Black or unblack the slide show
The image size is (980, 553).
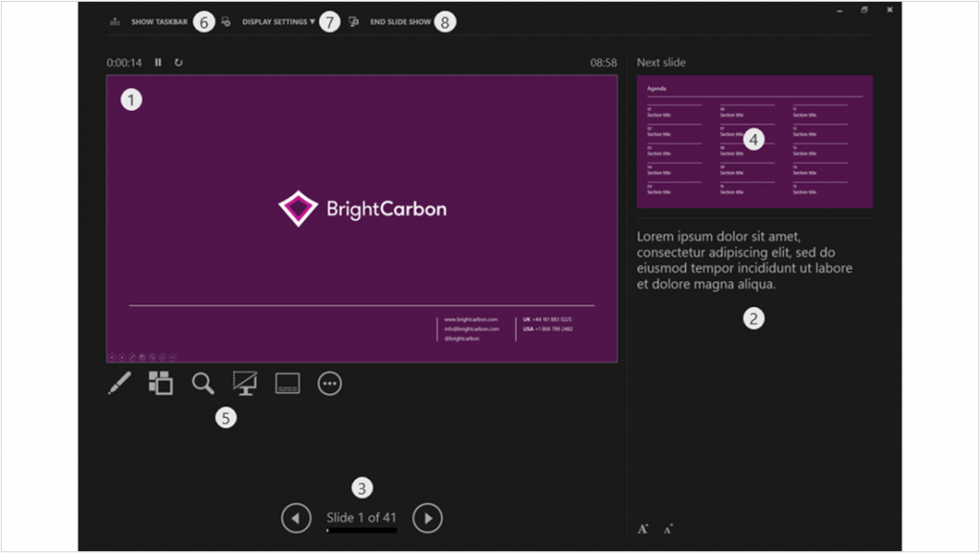click(244, 383)
